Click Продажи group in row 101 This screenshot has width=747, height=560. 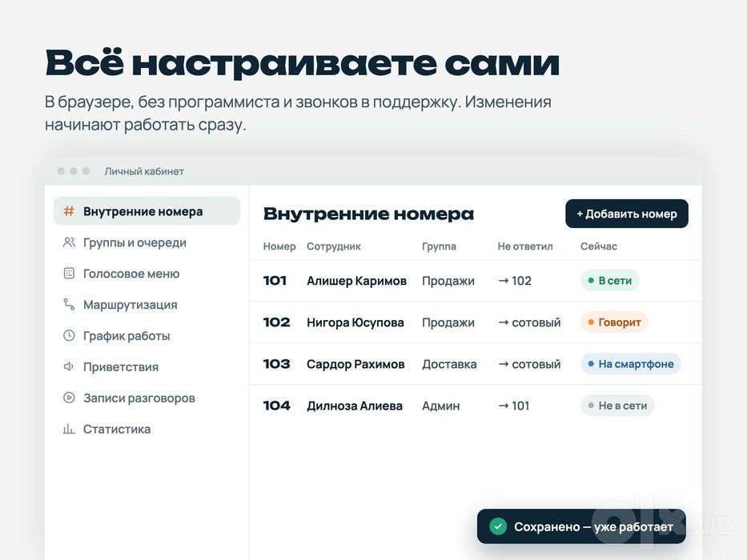point(448,281)
